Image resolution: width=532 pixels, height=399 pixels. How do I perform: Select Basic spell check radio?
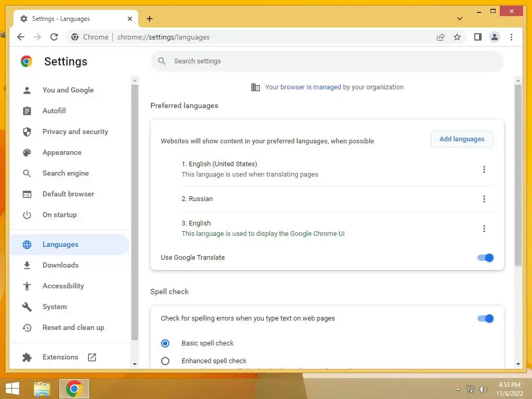(165, 343)
